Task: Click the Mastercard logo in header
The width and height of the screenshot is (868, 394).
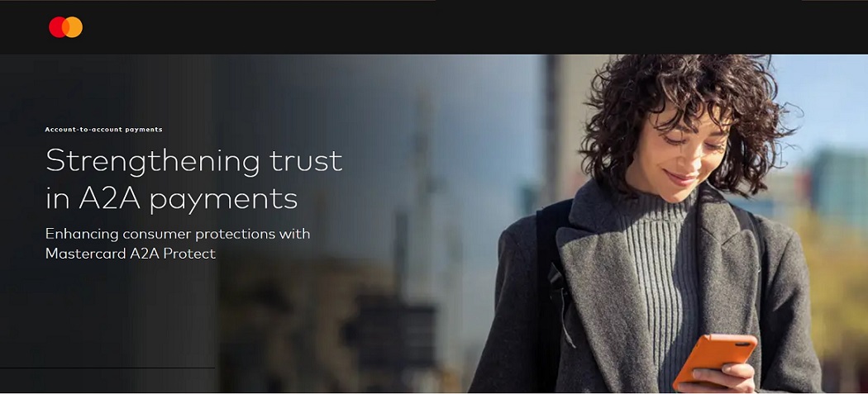Action: pos(65,27)
